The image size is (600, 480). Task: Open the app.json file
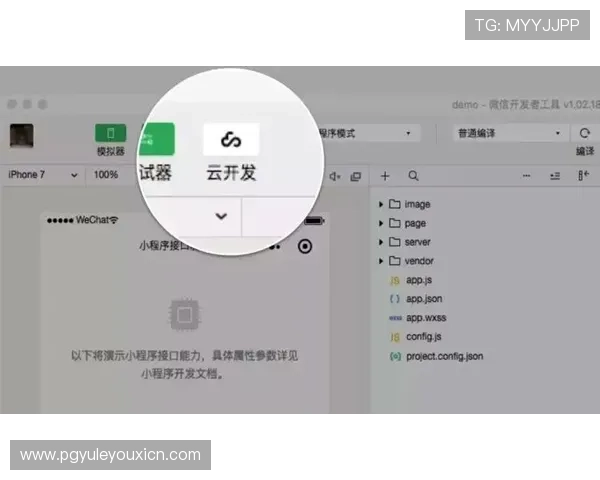click(x=424, y=299)
